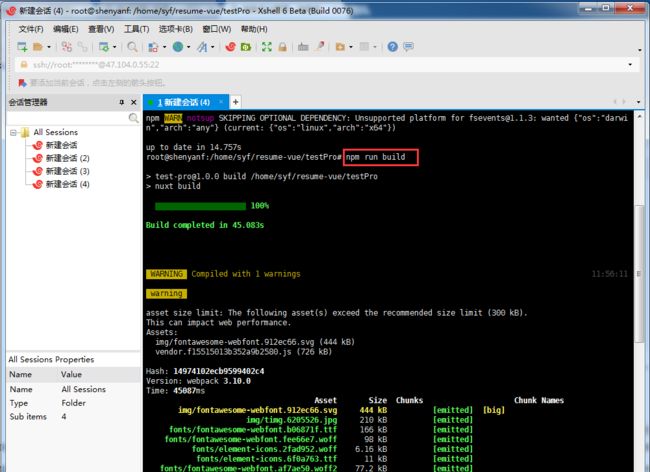Screen dimensions: 650x472
Task: Click the Find magnifier icon in toolbar
Action: coord(132,47)
